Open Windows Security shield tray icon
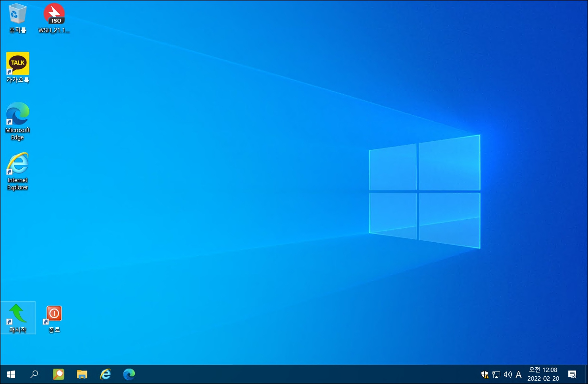The width and height of the screenshot is (588, 384). point(485,374)
